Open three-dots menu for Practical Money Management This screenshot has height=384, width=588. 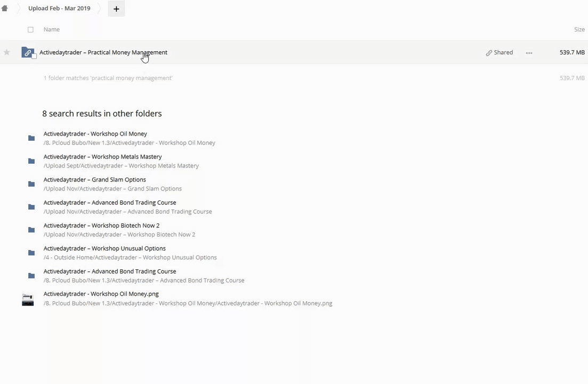pos(529,53)
